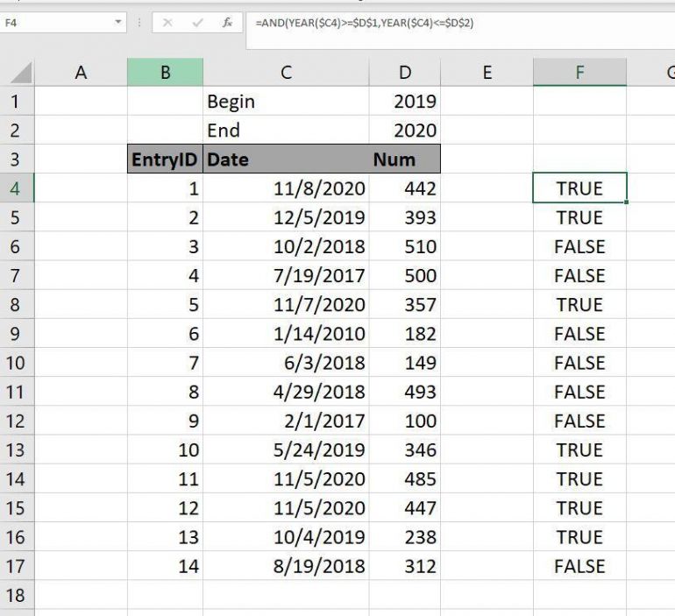This screenshot has height=616, width=675.
Task: Select column F header
Action: (579, 73)
